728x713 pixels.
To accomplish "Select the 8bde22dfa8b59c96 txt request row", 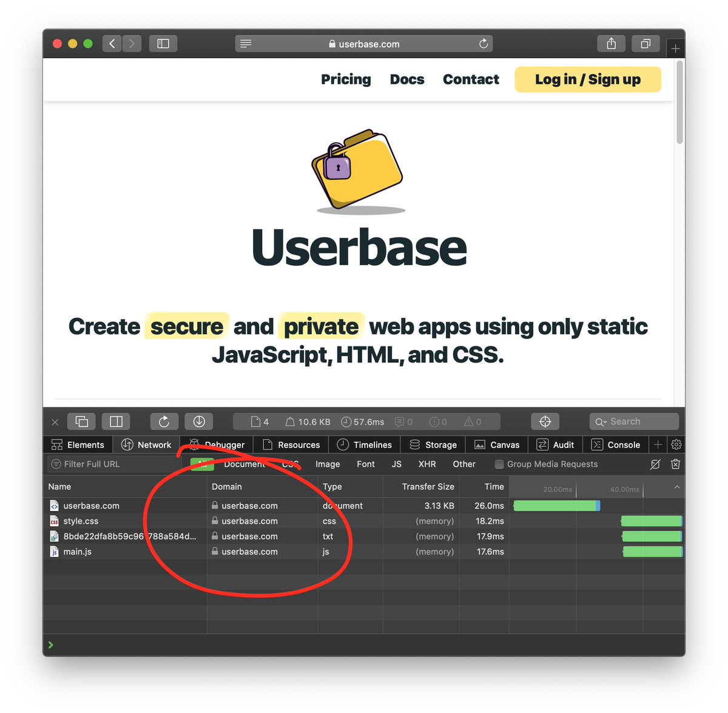I will 364,536.
